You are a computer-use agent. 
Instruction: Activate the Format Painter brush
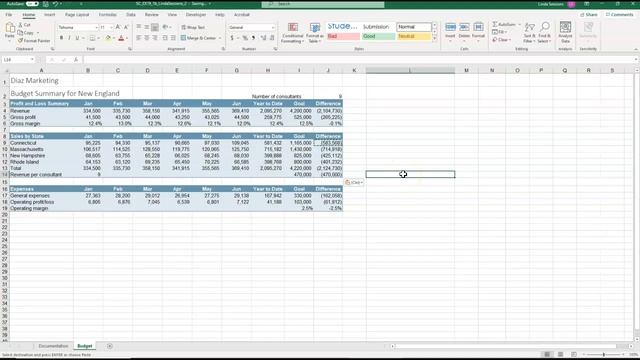pos(20,40)
